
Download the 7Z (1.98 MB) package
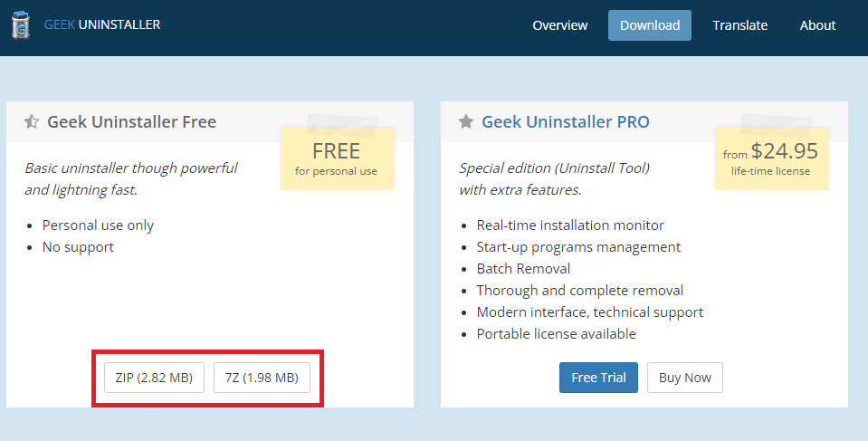tap(262, 378)
